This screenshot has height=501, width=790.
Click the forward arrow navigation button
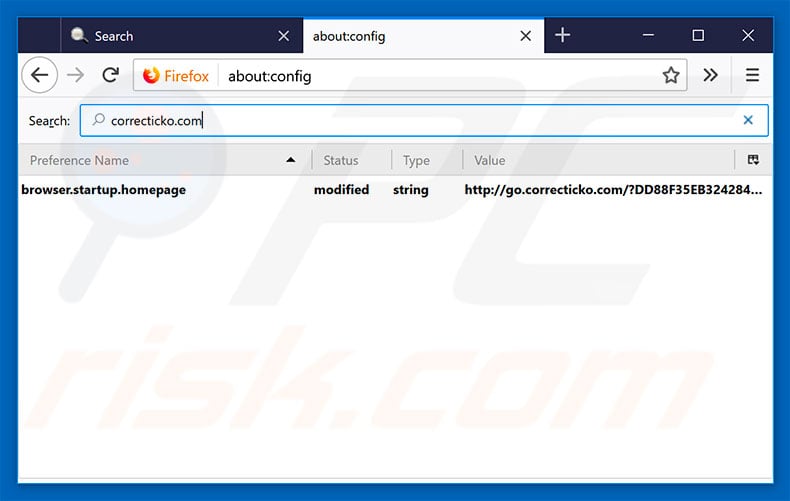(76, 76)
